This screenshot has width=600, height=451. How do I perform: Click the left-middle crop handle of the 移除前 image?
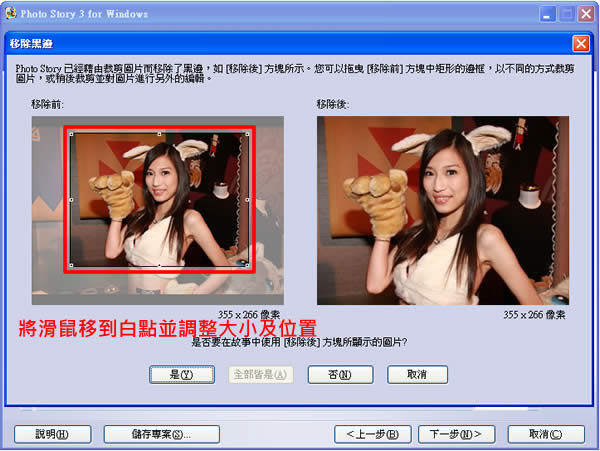(x=71, y=200)
